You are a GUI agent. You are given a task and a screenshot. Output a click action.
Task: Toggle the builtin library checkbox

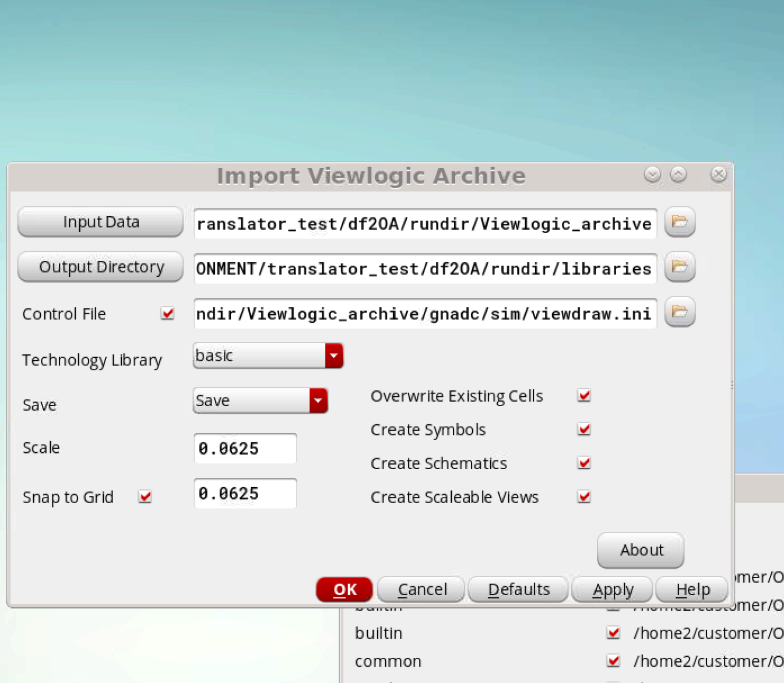613,633
